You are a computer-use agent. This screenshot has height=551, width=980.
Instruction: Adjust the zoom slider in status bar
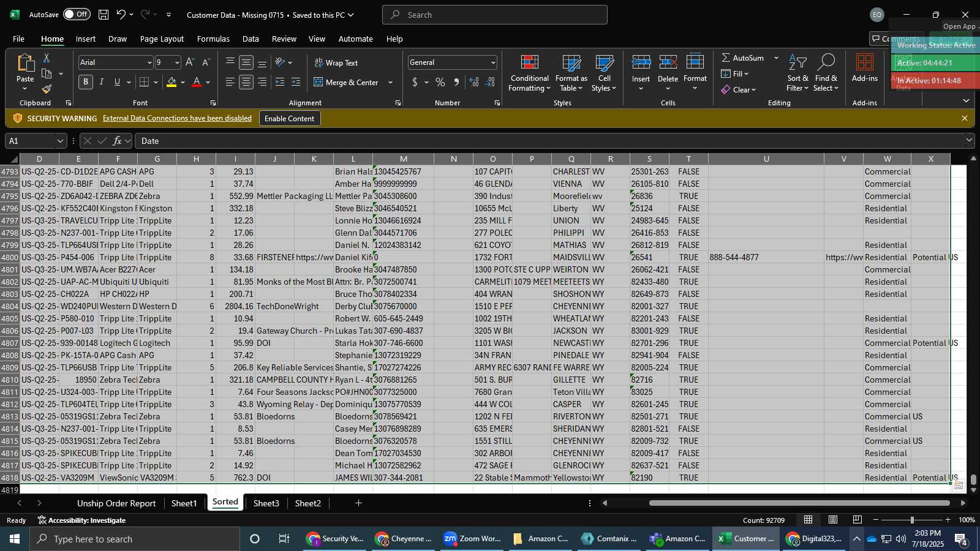click(x=912, y=520)
